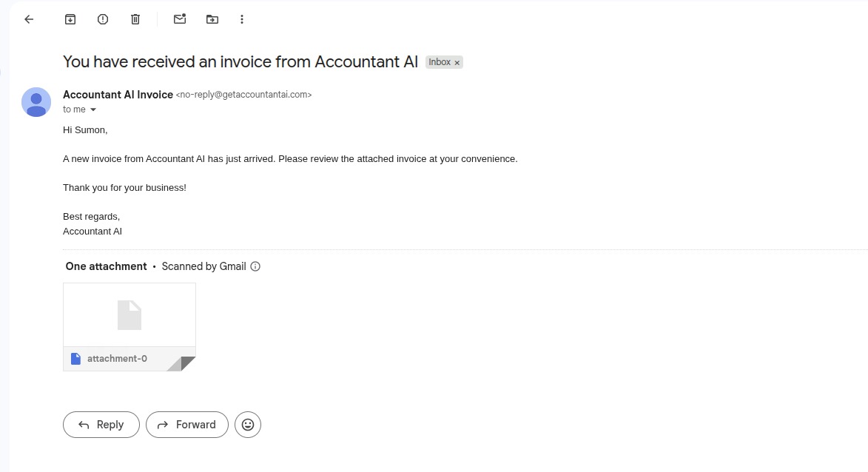Add an emoji reaction

pyautogui.click(x=248, y=425)
